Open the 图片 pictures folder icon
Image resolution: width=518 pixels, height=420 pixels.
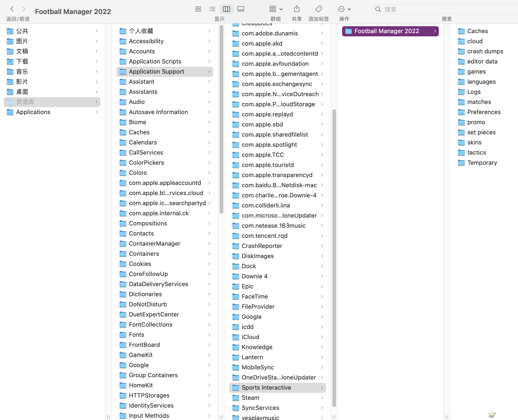pyautogui.click(x=10, y=41)
